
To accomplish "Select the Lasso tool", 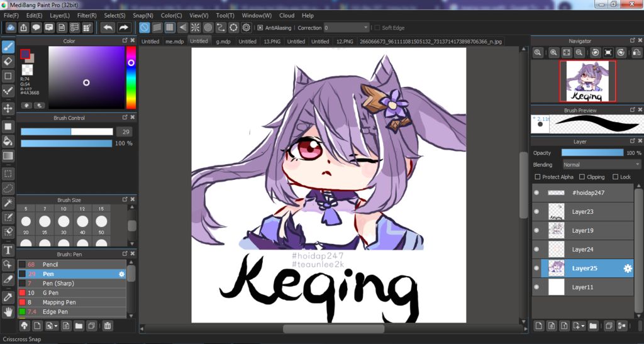I will point(8,188).
